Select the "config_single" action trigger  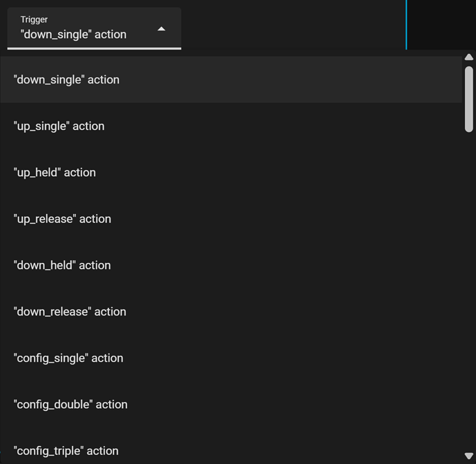[x=68, y=358]
